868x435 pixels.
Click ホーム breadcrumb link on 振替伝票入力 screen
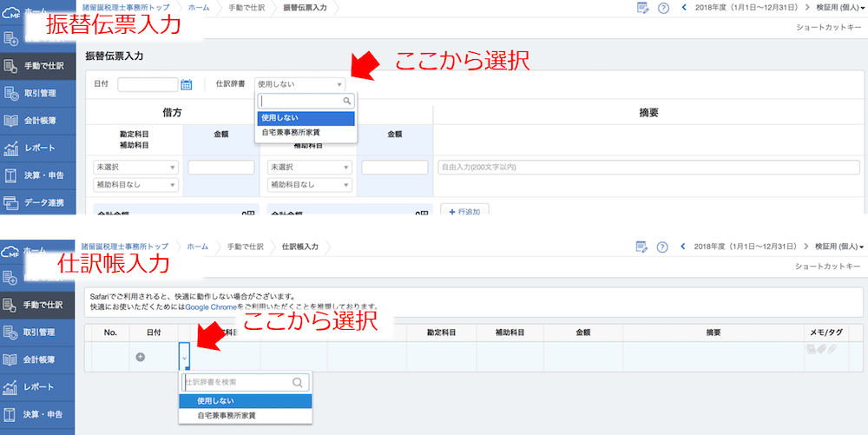[198, 8]
